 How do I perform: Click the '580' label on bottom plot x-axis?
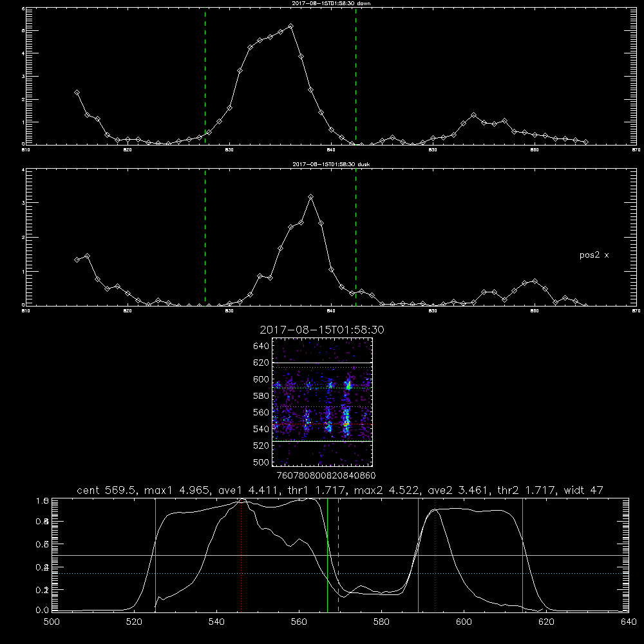(381, 622)
